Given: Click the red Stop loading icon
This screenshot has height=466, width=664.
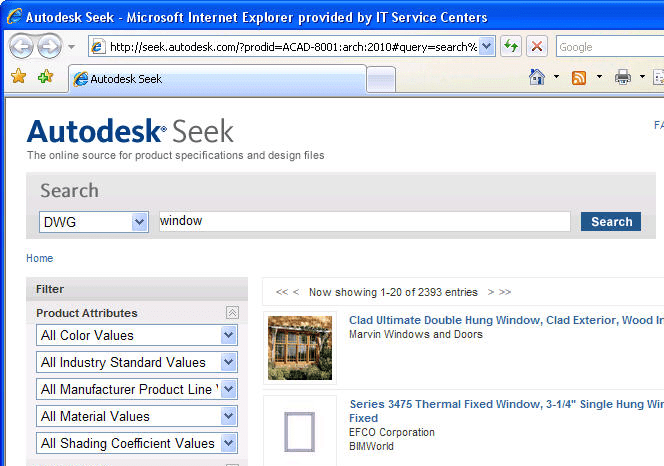Looking at the screenshot, I should [x=537, y=46].
